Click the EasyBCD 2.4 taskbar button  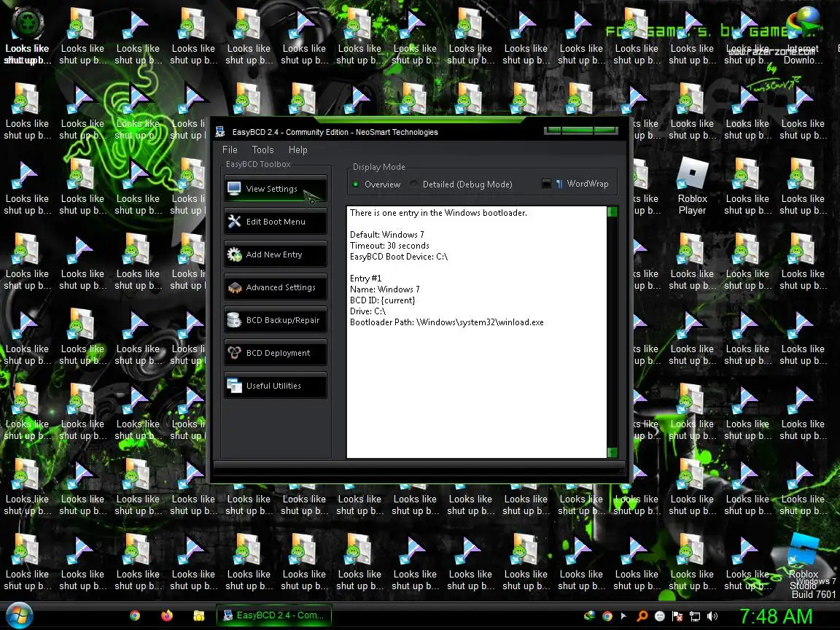(274, 615)
